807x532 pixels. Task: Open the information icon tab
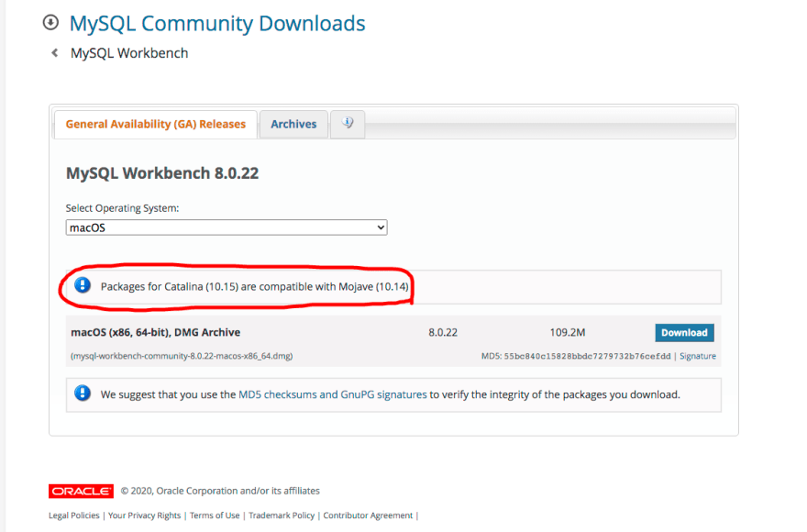(x=348, y=124)
